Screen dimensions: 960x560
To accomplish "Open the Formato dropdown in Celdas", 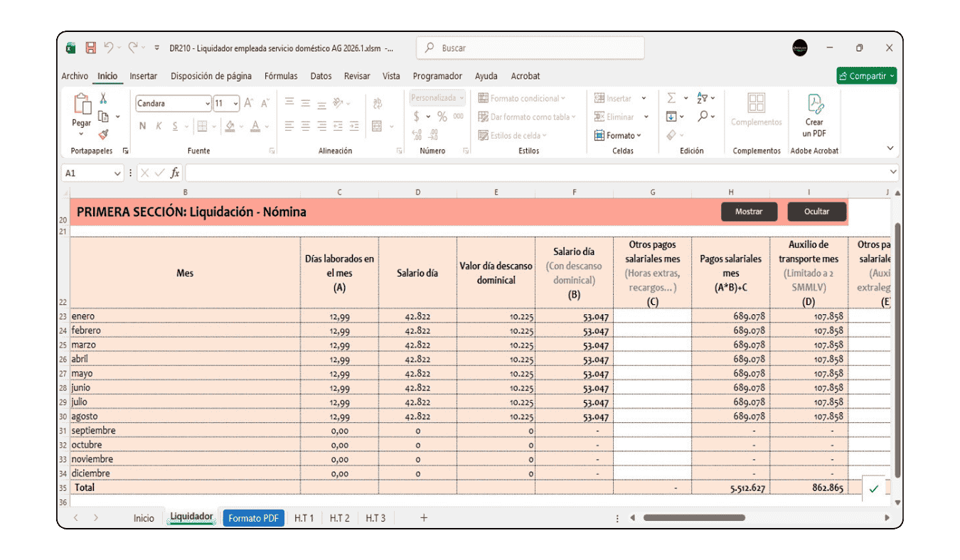I will point(619,135).
